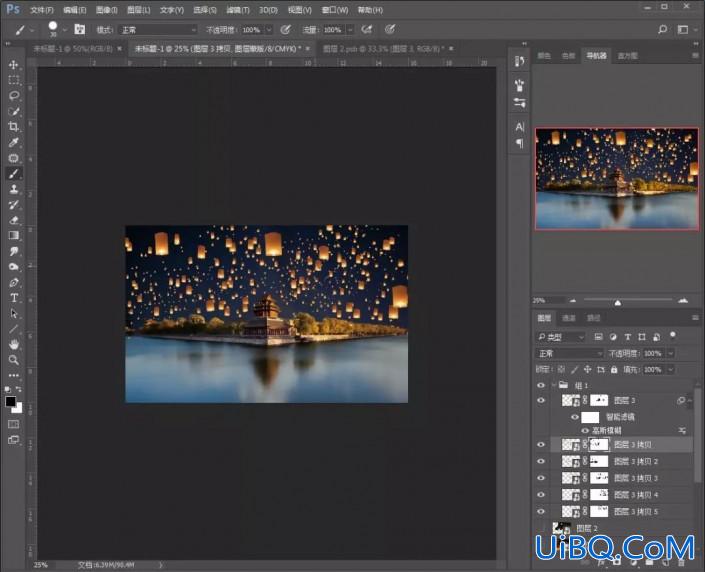The height and width of the screenshot is (572, 705).
Task: Select the Smudge tool
Action: click(13, 251)
